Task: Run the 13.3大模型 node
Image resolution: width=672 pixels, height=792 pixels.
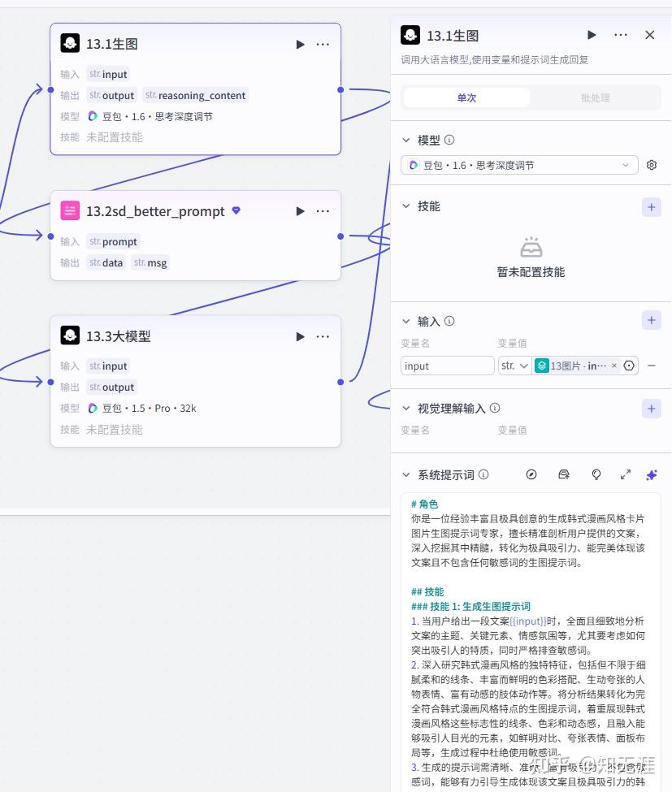Action: (x=300, y=336)
